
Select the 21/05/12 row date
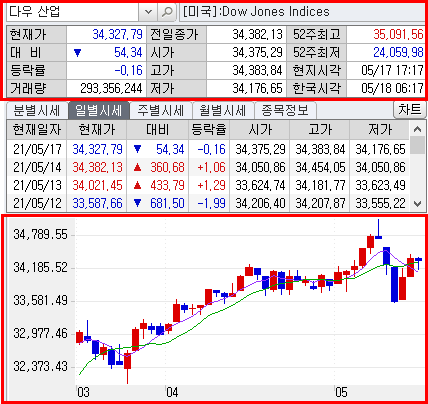click(x=37, y=203)
